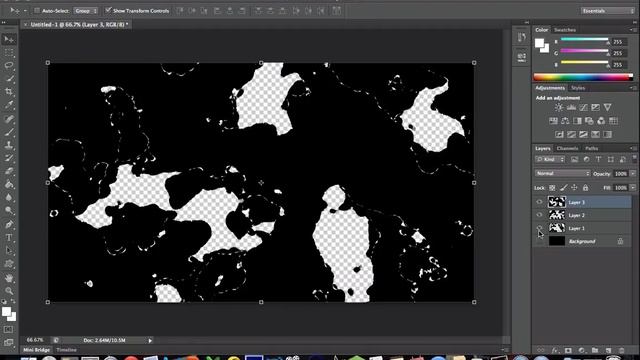Screen dimensions: 640x360
Task: Add a Curves adjustment
Action: pos(583,107)
